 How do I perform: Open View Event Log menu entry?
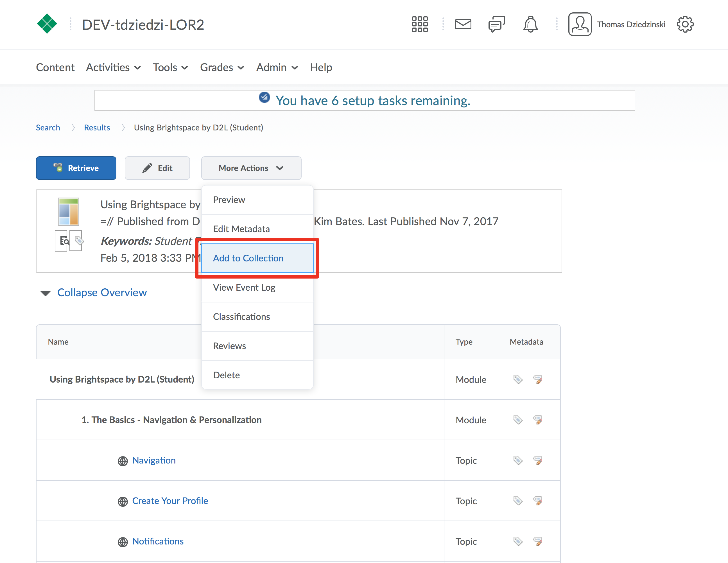257,287
